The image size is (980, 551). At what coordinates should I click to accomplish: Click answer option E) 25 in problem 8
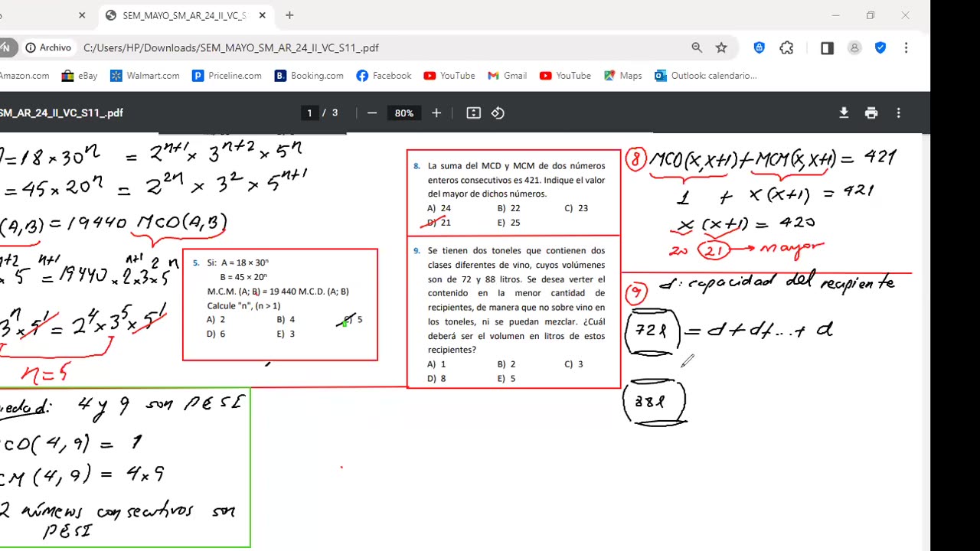[508, 223]
